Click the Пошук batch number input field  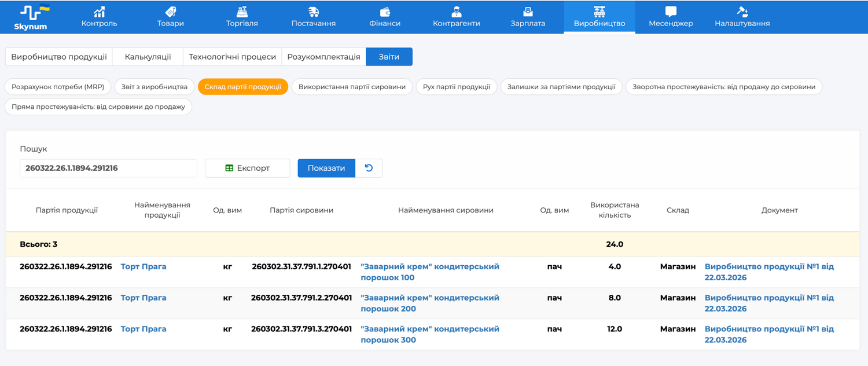click(x=108, y=168)
